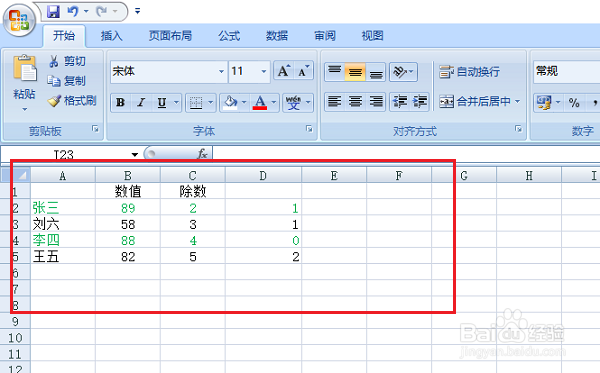Center cell text horizontally
600x373 pixels.
pos(355,102)
